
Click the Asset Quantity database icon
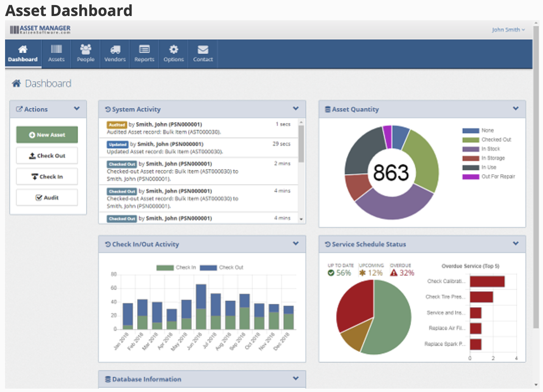328,109
